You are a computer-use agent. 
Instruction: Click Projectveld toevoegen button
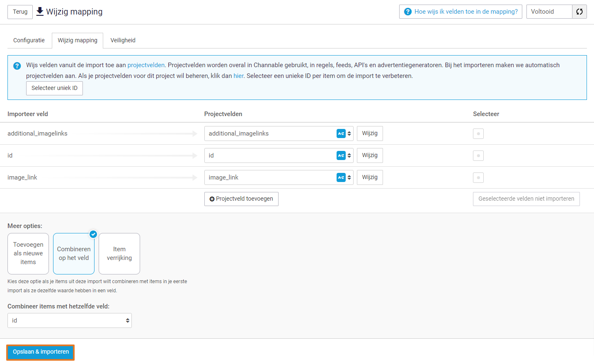241,199
